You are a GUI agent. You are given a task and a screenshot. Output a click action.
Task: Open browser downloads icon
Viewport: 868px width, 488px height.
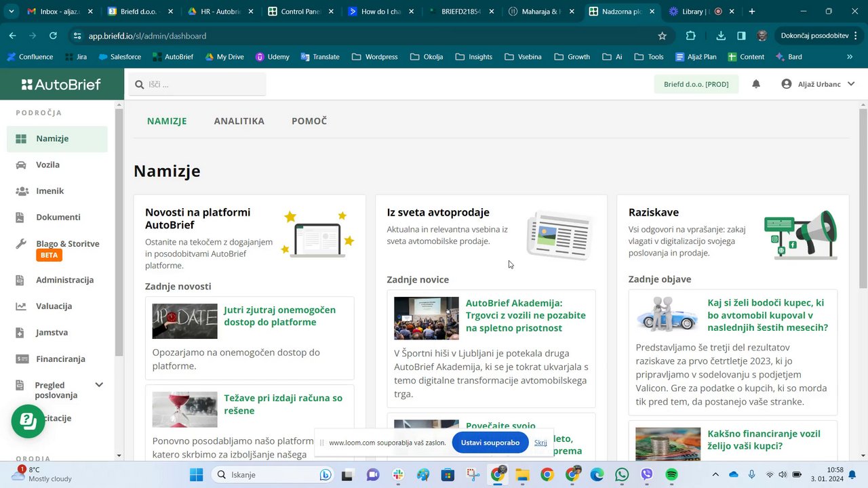[721, 36]
